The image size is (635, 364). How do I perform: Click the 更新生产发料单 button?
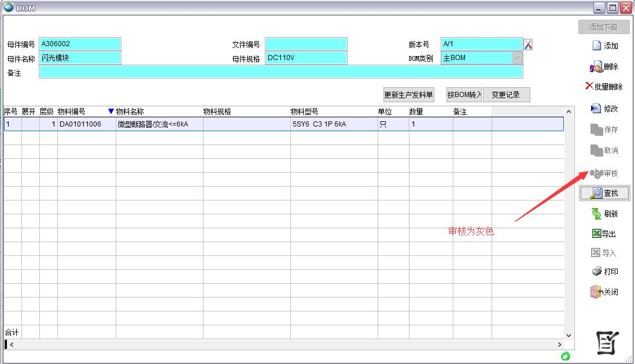tap(408, 95)
